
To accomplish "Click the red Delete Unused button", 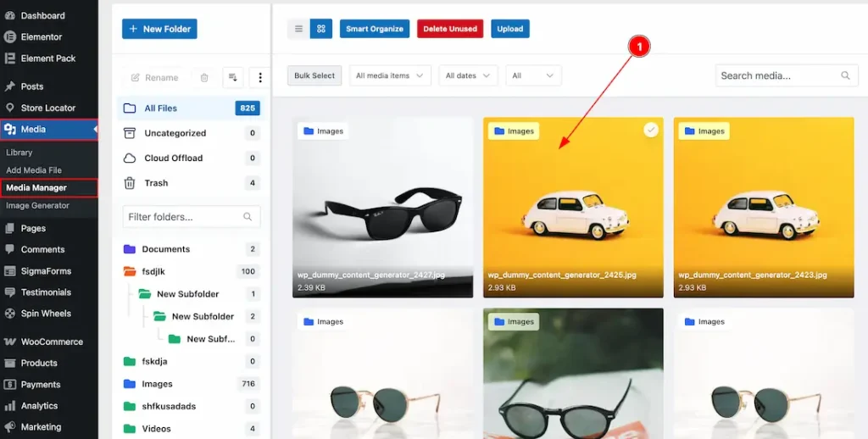I will (450, 29).
